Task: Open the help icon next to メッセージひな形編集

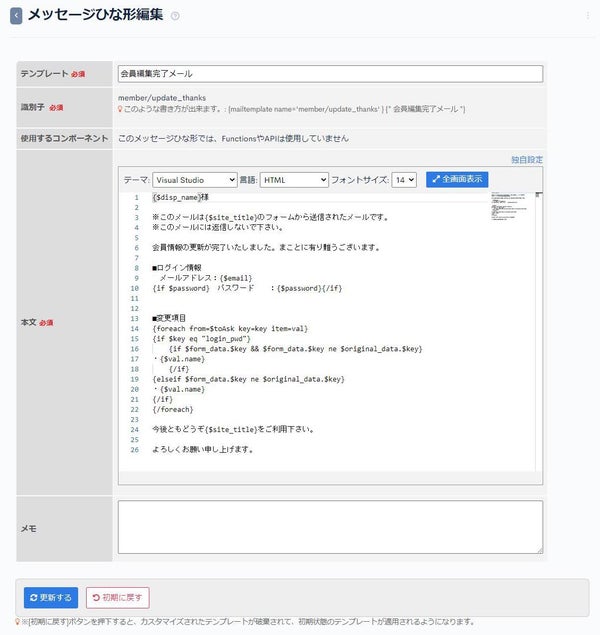Action: 175,16
